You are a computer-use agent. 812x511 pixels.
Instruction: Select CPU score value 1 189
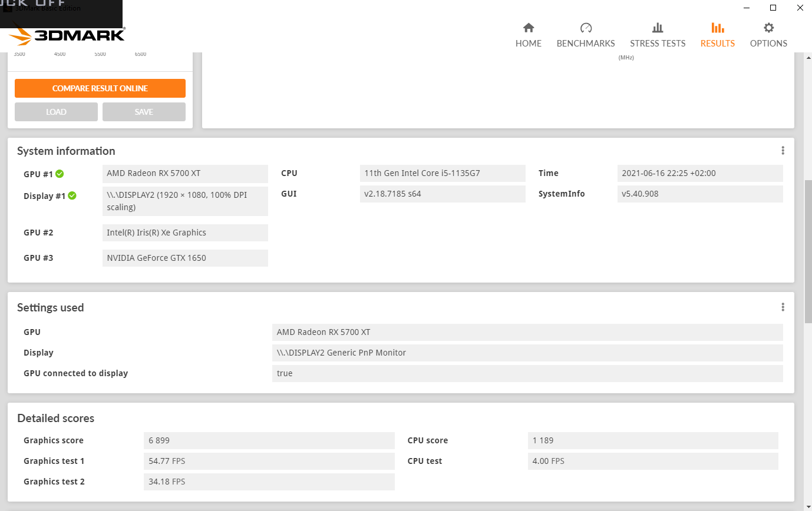(653, 440)
